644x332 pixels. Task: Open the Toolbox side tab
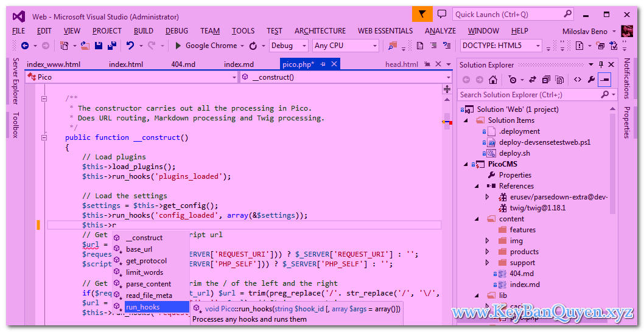coord(15,125)
